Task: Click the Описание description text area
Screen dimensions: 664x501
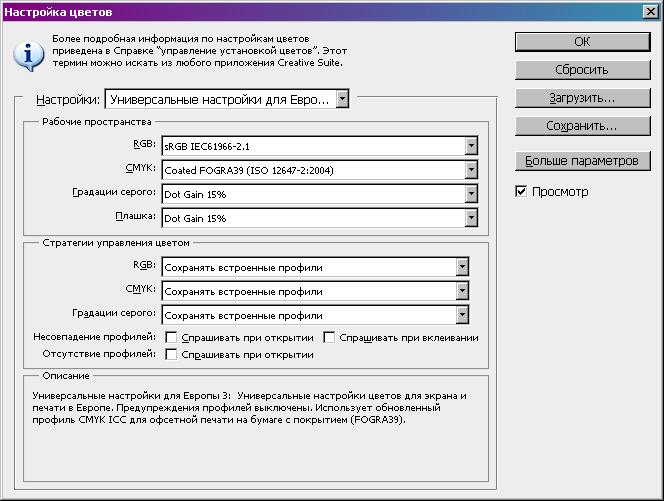Action: [245, 430]
